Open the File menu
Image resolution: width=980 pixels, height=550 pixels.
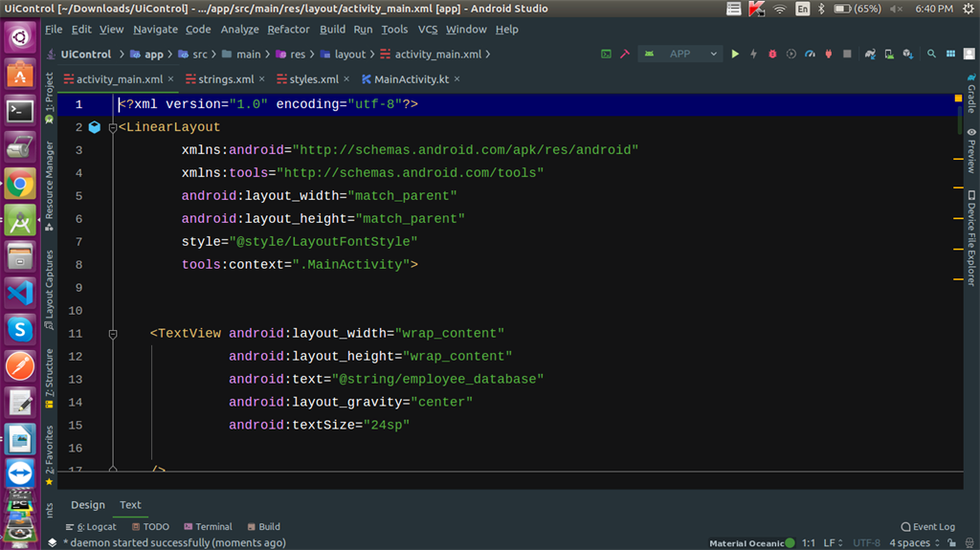click(x=54, y=30)
